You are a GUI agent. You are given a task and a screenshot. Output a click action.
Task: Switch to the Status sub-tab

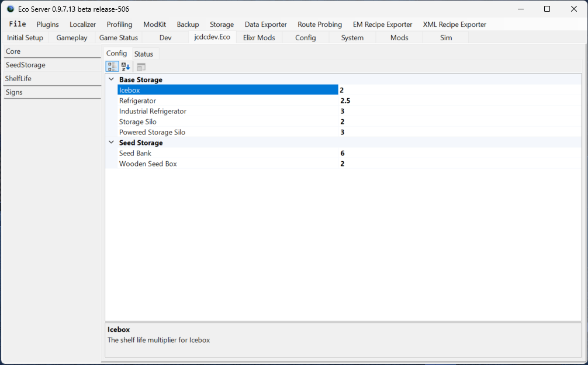point(144,54)
